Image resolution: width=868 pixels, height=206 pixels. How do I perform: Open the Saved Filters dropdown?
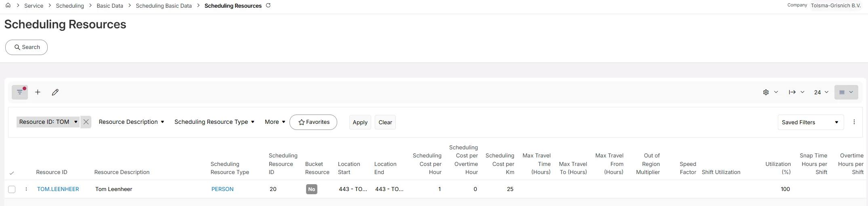pos(810,122)
